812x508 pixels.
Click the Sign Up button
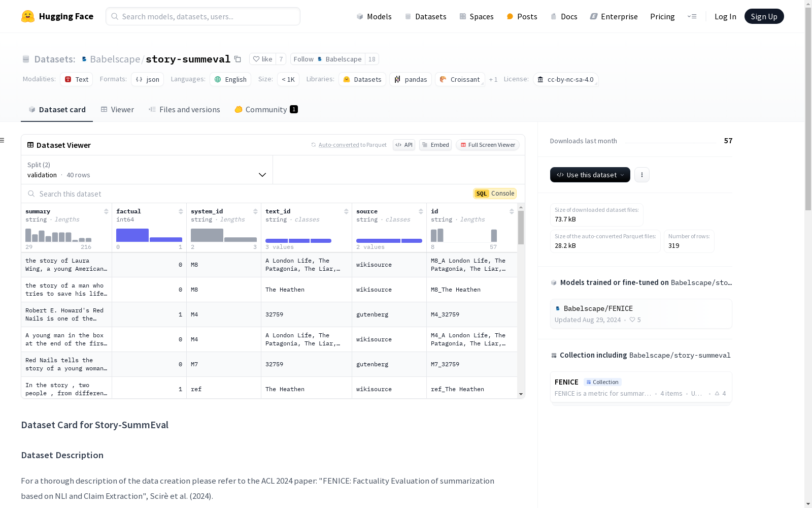coord(764,16)
